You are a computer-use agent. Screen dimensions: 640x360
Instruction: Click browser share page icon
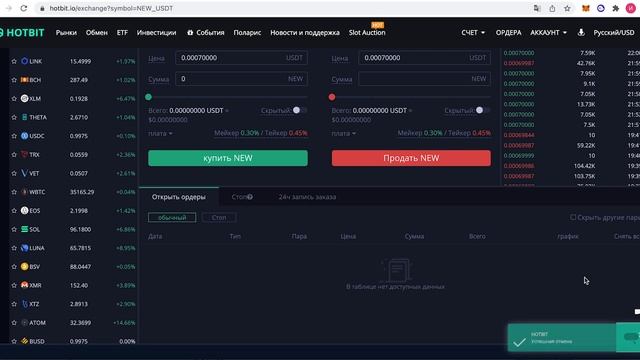552,8
